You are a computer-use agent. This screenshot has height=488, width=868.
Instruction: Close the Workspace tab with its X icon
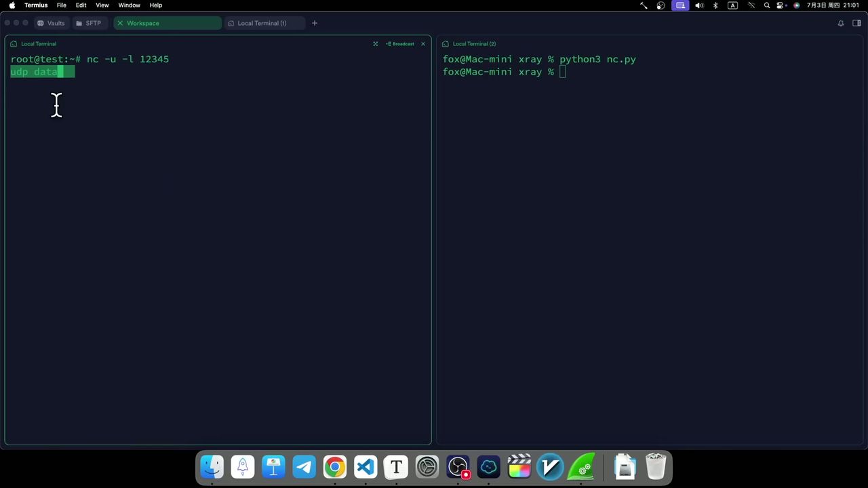[x=120, y=23]
